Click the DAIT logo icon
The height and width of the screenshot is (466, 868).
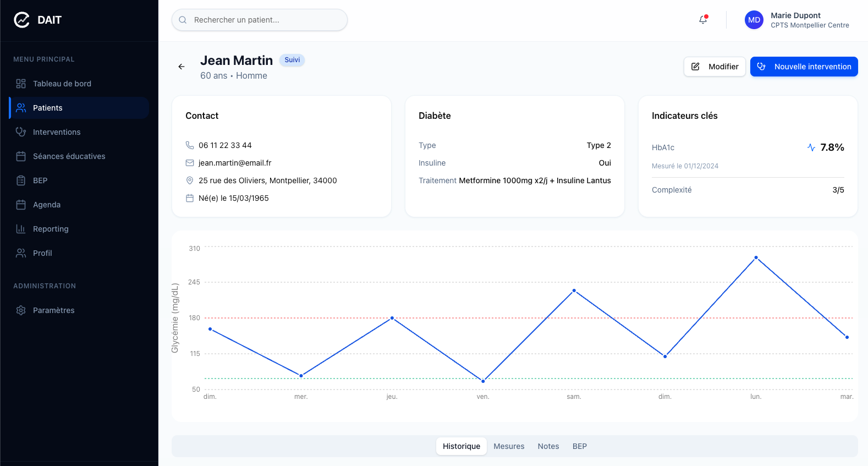click(x=21, y=20)
